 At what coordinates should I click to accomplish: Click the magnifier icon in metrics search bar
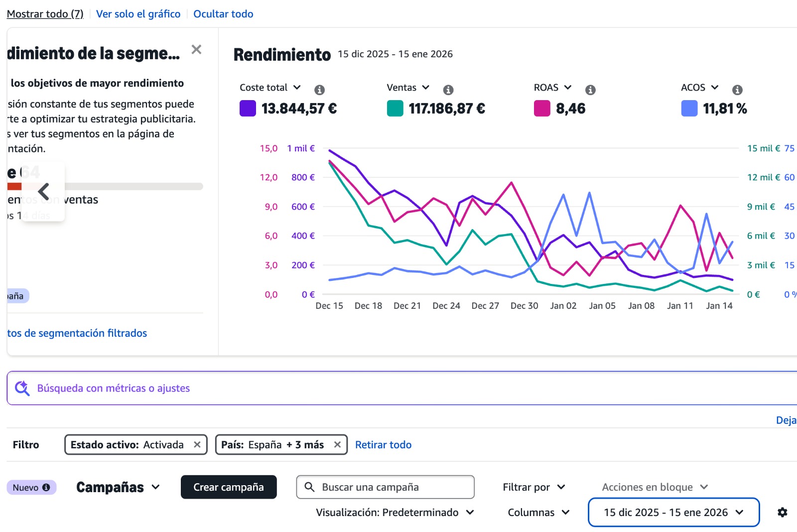coord(22,388)
